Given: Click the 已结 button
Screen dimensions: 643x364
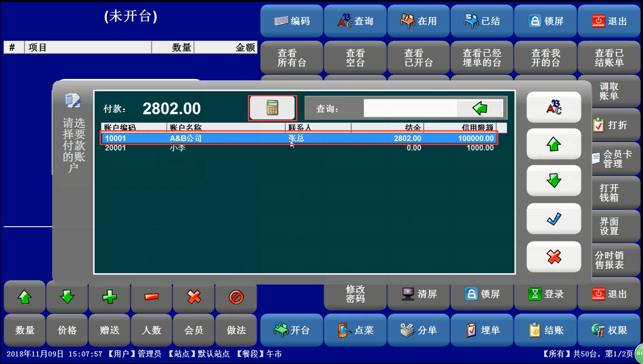Looking at the screenshot, I should point(482,21).
